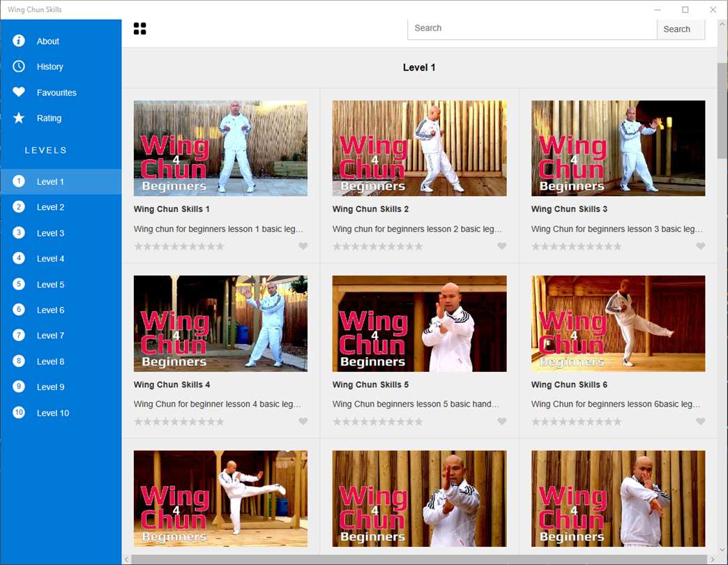Click the History clock icon
Image resolution: width=728 pixels, height=565 pixels.
[19, 66]
